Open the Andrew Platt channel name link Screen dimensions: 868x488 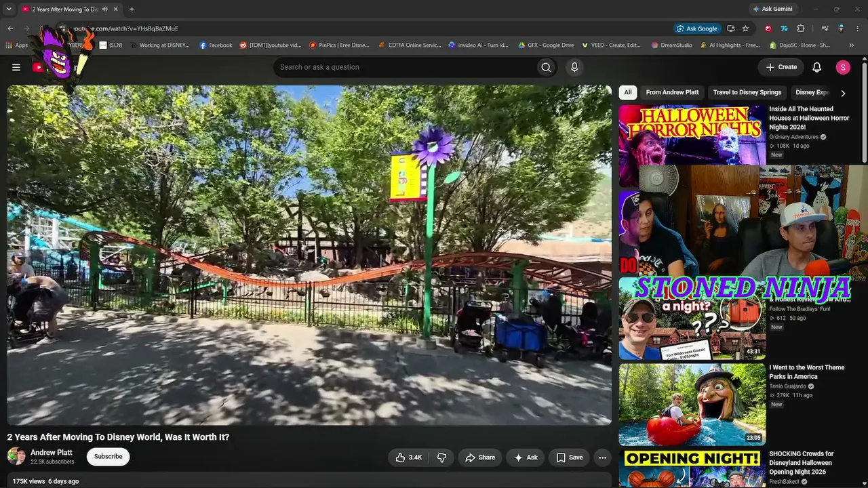pos(52,453)
